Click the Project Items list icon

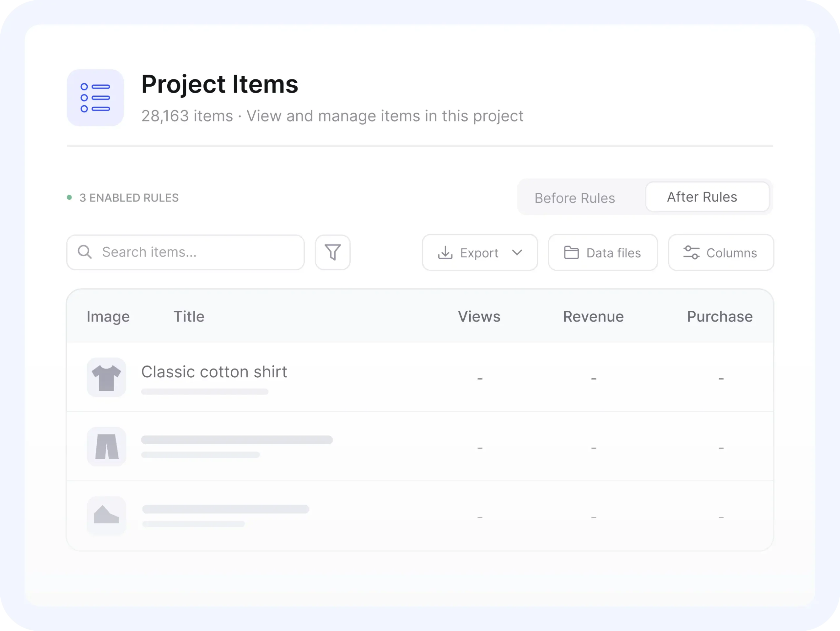pyautogui.click(x=95, y=97)
